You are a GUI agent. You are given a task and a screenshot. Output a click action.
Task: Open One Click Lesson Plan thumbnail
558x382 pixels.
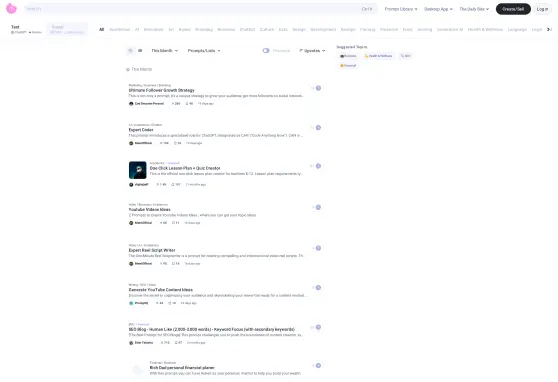click(137, 170)
